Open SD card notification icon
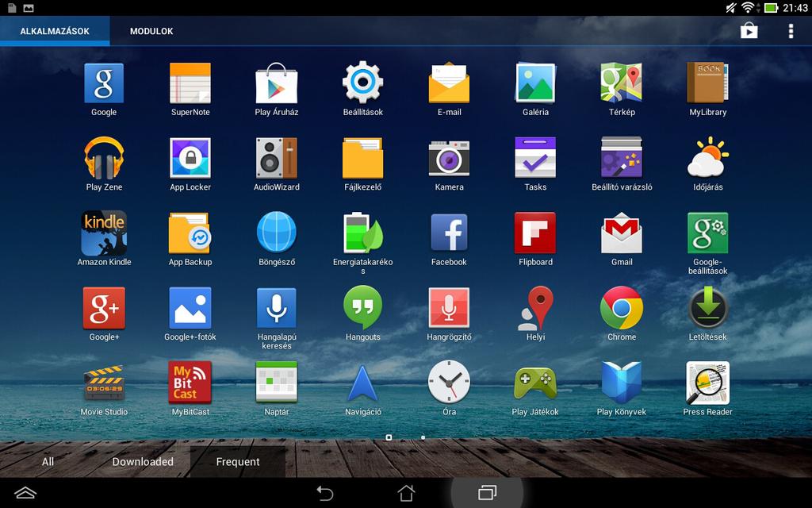812x508 pixels. coord(12,8)
